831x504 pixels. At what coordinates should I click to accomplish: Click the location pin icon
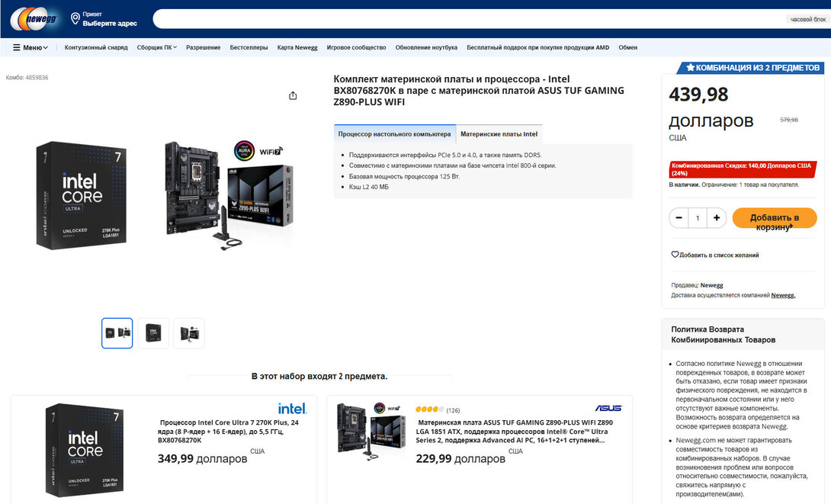click(75, 18)
